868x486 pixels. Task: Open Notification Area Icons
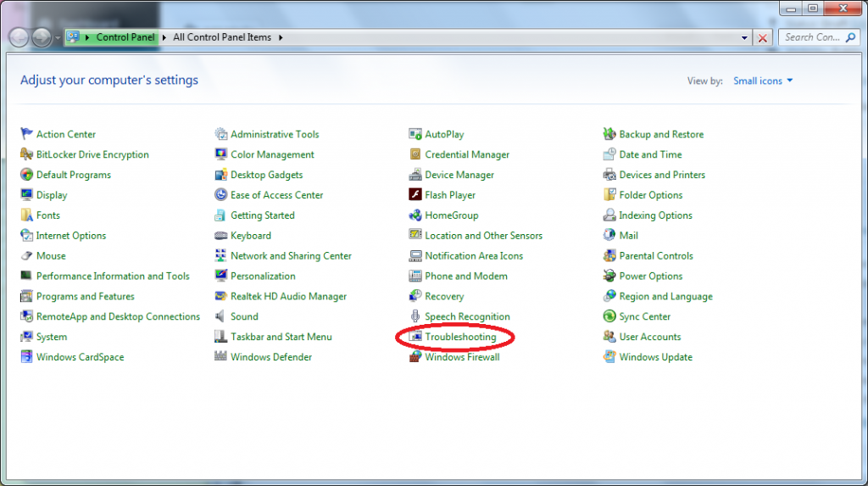pyautogui.click(x=474, y=255)
